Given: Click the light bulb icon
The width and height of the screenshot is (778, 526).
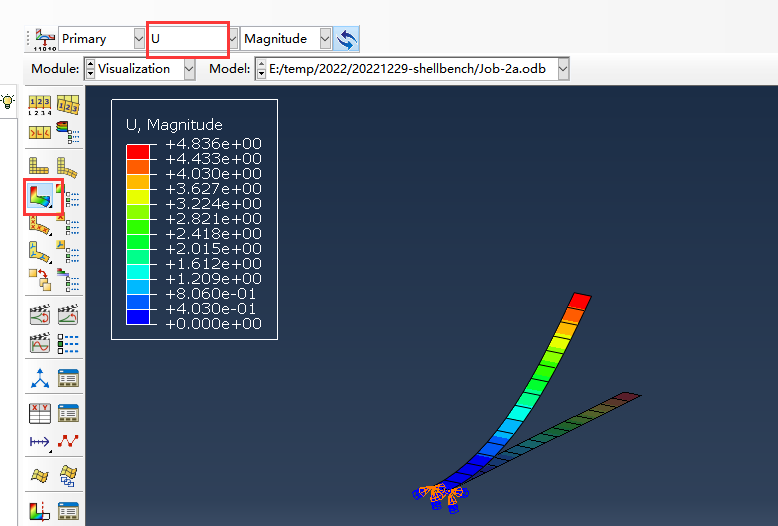Looking at the screenshot, I should pos(8,102).
